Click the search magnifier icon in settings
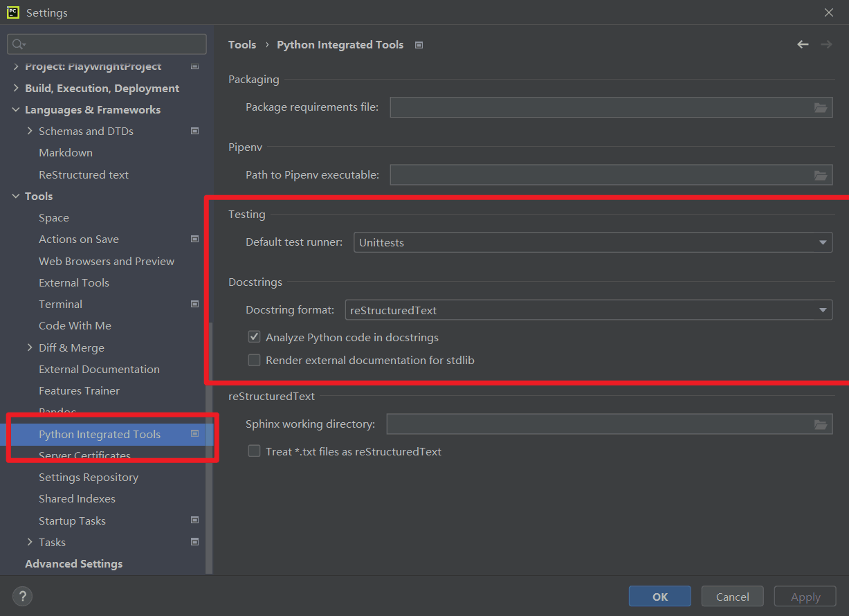This screenshot has height=616, width=849. pyautogui.click(x=18, y=44)
